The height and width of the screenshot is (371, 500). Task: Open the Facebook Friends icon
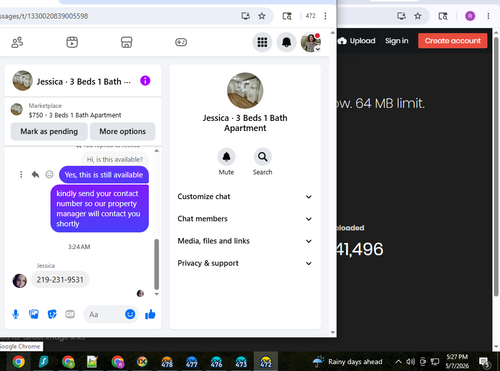17,42
